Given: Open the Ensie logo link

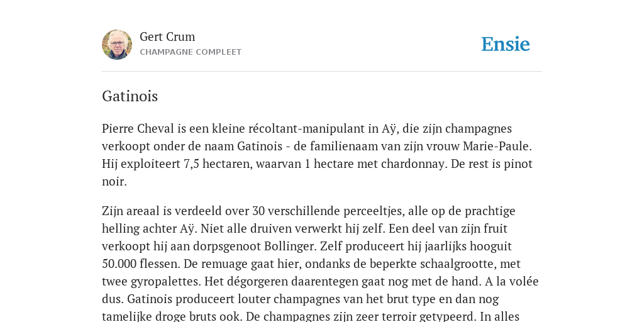Looking at the screenshot, I should 506,45.
